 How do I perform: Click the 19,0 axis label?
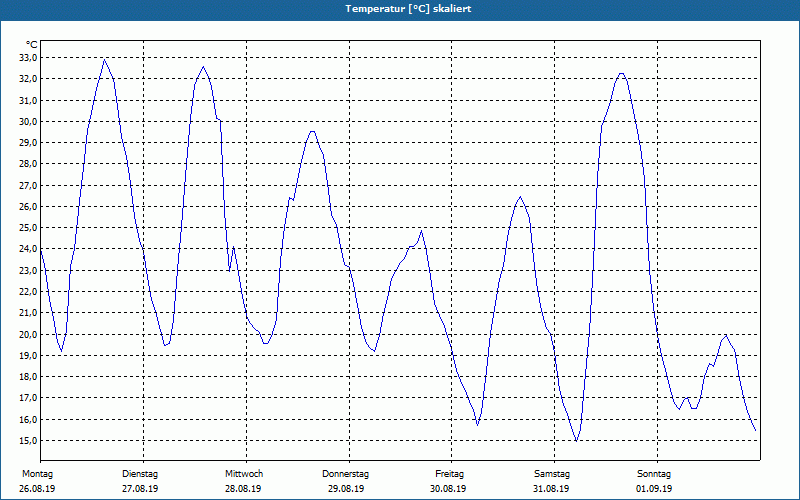click(x=28, y=356)
